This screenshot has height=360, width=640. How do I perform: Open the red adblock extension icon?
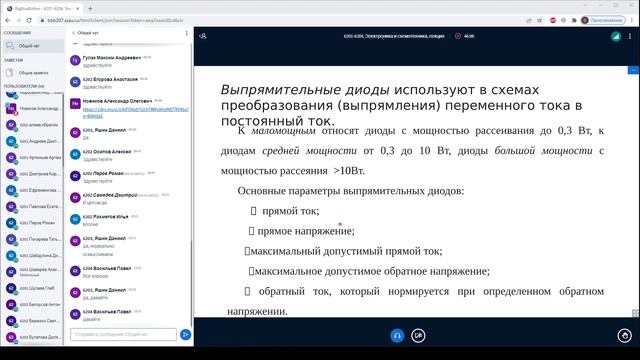(553, 20)
